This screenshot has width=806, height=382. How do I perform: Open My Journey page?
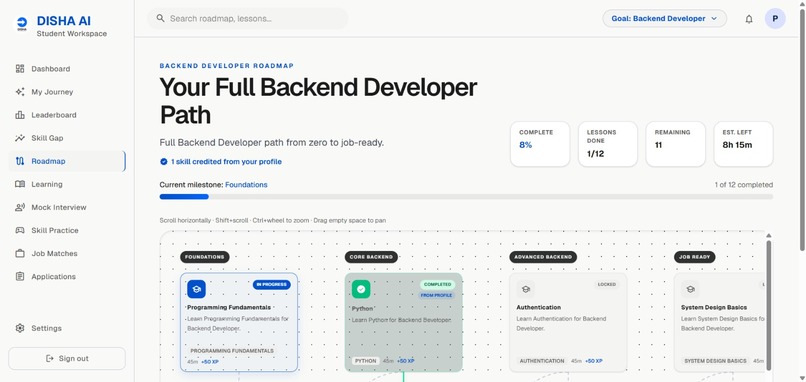(67, 92)
